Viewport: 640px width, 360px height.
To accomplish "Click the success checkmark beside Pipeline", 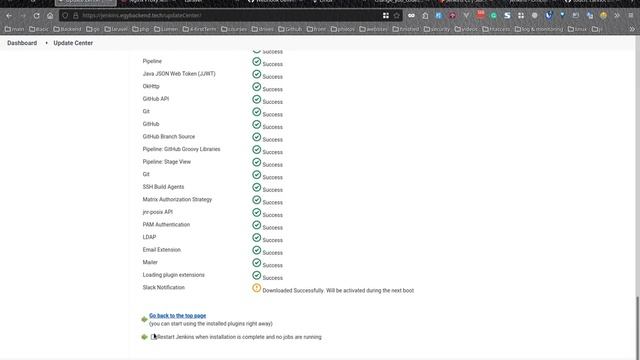I will (256, 62).
